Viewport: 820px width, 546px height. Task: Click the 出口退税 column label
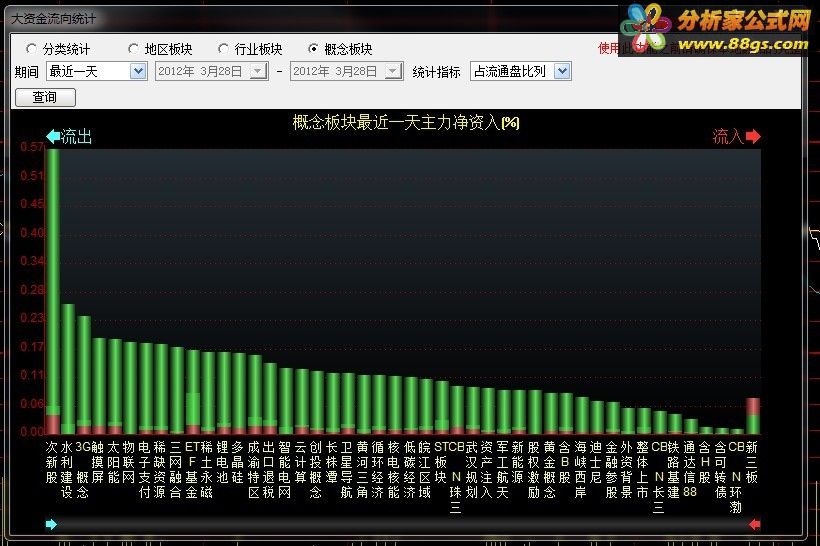click(x=269, y=470)
